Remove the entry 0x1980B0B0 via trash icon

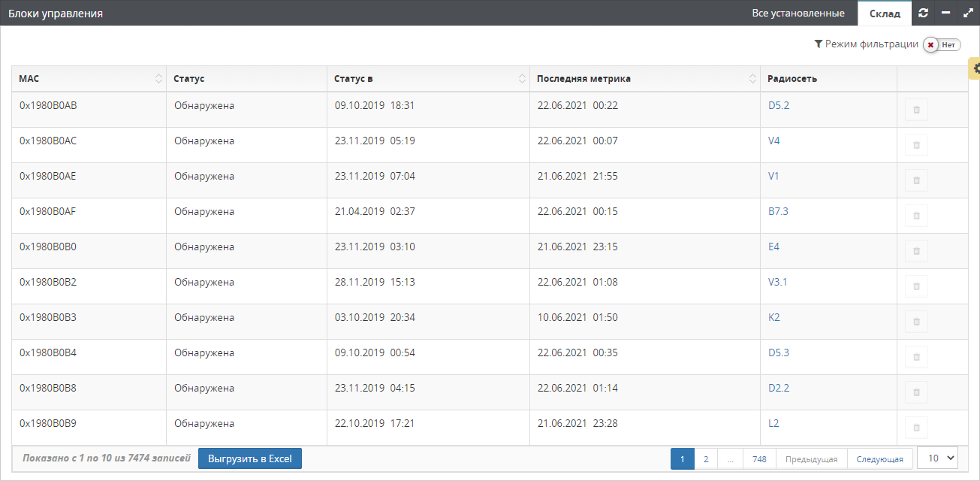(916, 251)
